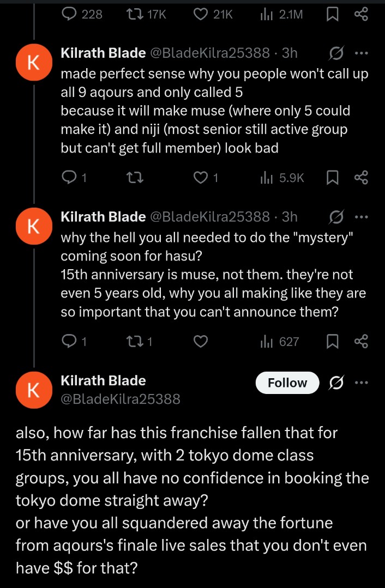
Task: Open Grok icon next to Follow button
Action: pos(336,383)
